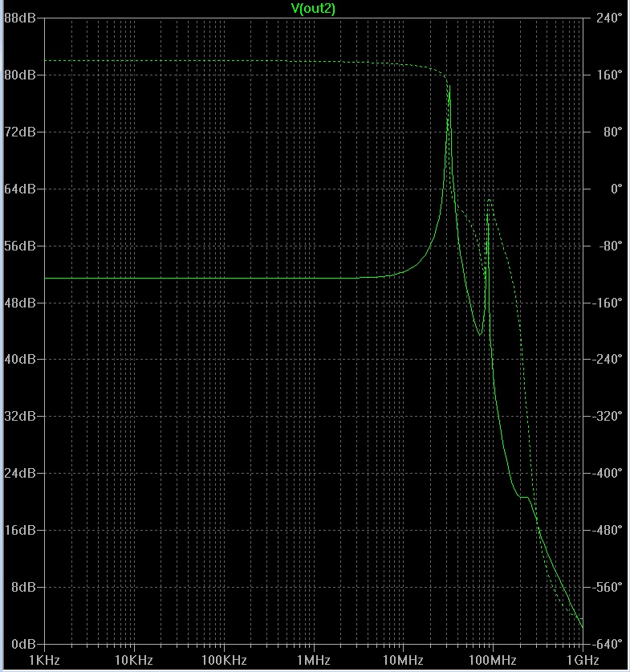The image size is (630, 672).
Task: Click the 40dB left axis label
Action: [x=20, y=359]
